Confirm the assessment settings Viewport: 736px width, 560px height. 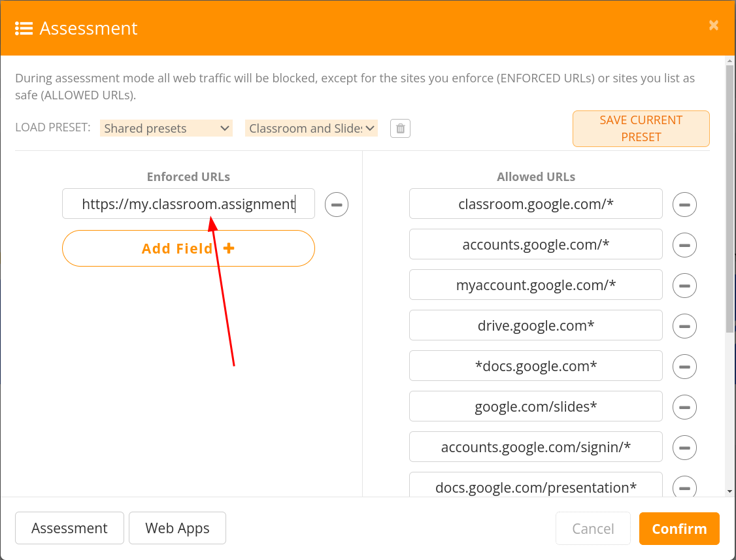679,529
